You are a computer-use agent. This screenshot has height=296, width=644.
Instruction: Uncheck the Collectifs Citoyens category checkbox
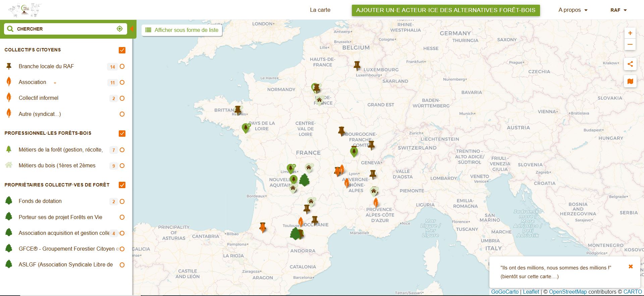[122, 50]
